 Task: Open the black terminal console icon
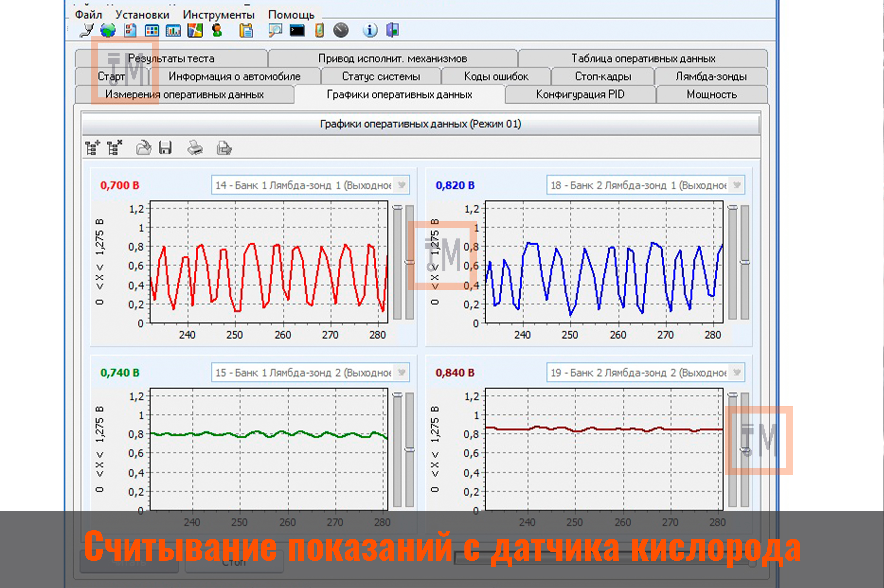coord(297,31)
